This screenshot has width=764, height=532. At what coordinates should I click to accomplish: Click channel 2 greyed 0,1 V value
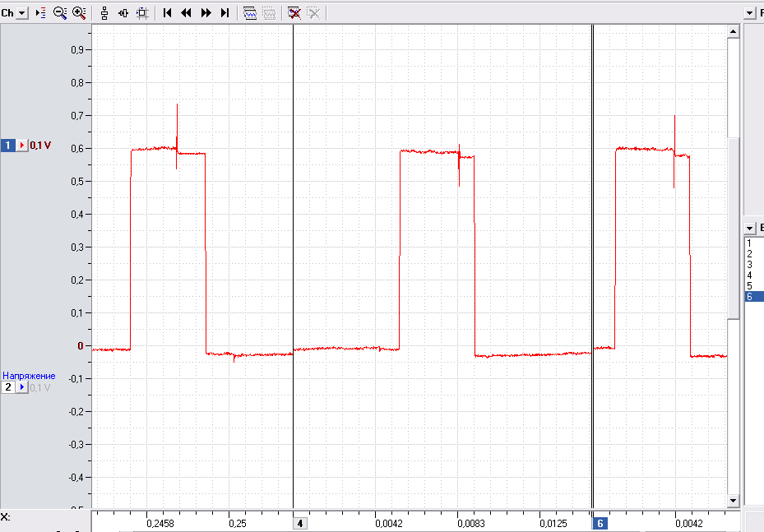coord(40,388)
